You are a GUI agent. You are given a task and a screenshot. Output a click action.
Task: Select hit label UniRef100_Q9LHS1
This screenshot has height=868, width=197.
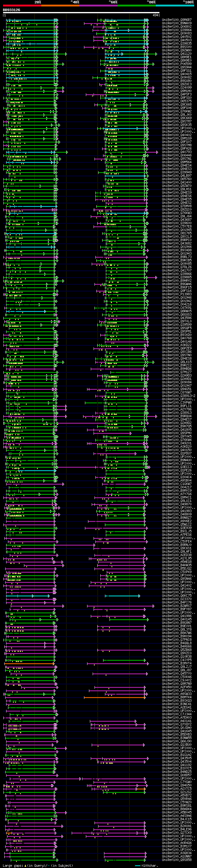(177, 189)
